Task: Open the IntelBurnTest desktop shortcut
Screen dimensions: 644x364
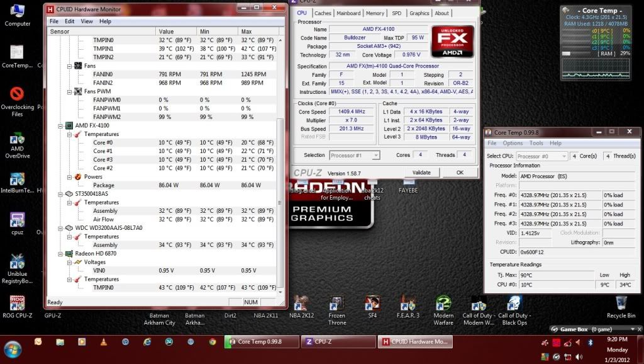Action: pyautogui.click(x=17, y=183)
